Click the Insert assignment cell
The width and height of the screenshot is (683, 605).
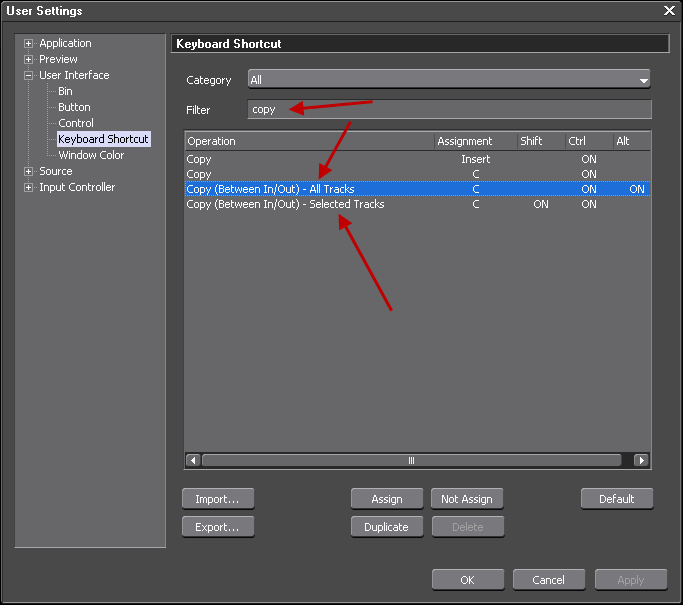pyautogui.click(x=476, y=159)
